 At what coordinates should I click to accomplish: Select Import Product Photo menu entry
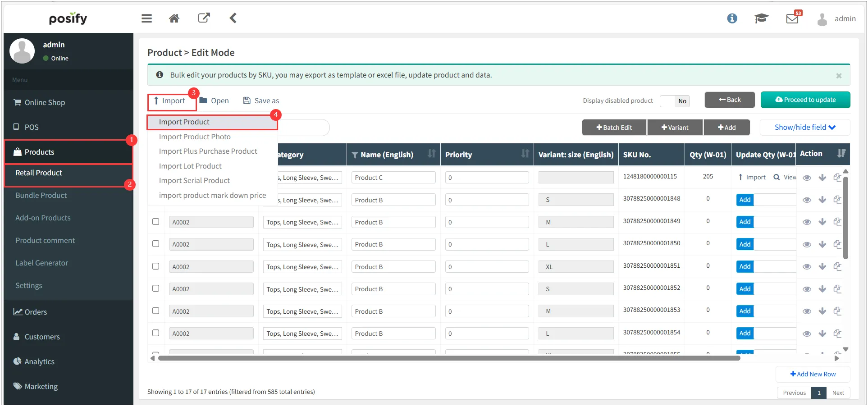(195, 137)
